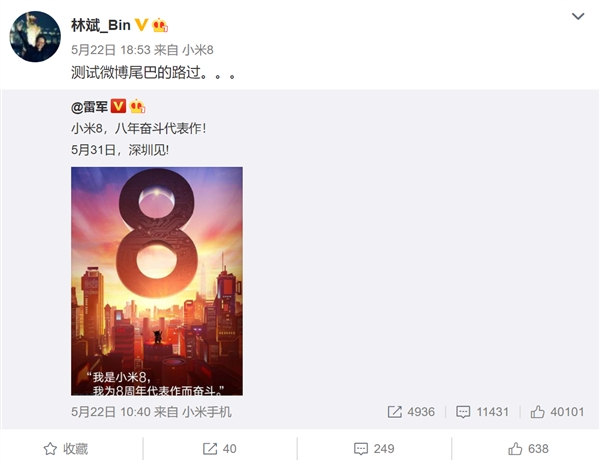The width and height of the screenshot is (600, 464).
Task: Open the @雷军 mention link
Action: pos(90,107)
